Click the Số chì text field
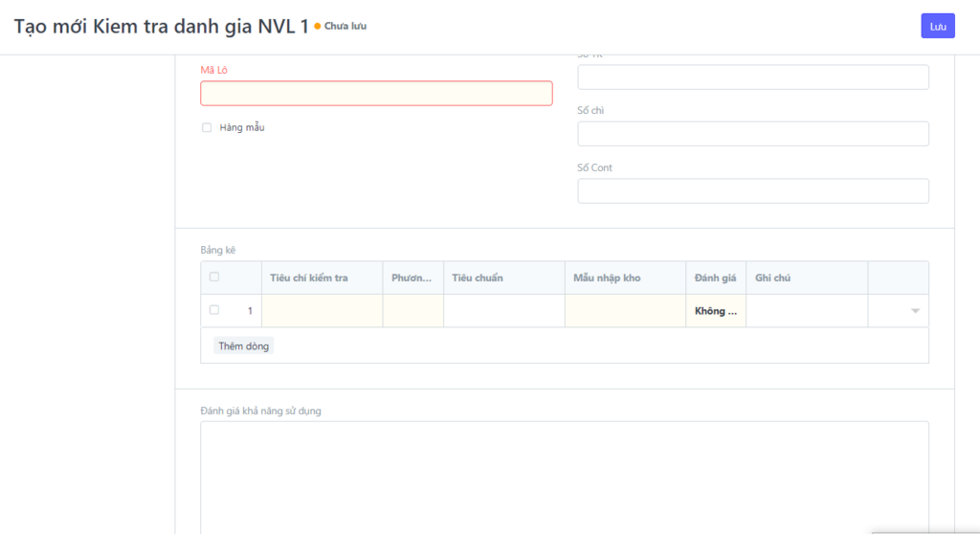This screenshot has height=534, width=980. [752, 134]
